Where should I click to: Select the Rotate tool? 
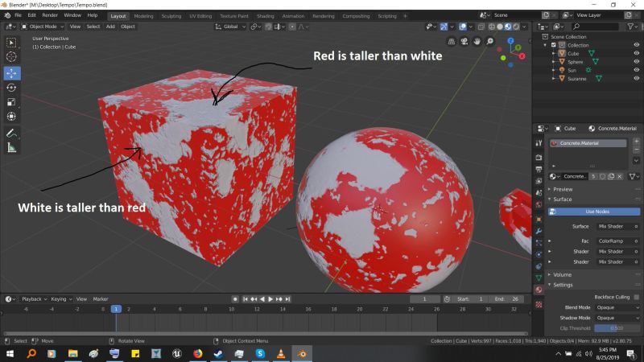coord(11,88)
